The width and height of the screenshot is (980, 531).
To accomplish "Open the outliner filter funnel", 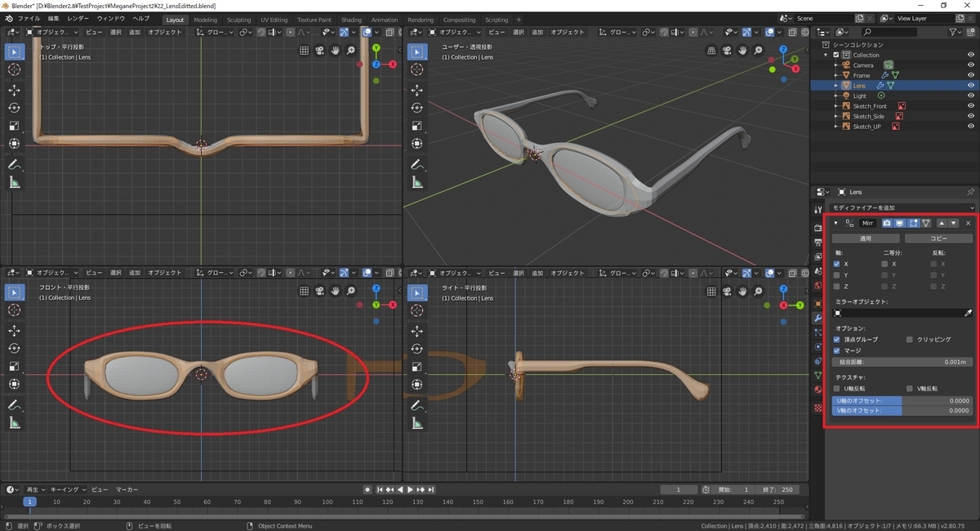I will (x=955, y=32).
